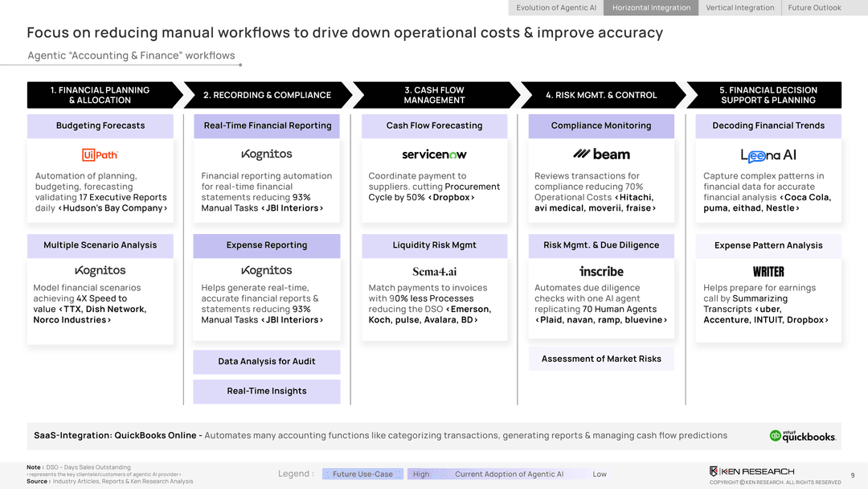Click the inscribe logo
This screenshot has height=489, width=868.
coord(601,272)
